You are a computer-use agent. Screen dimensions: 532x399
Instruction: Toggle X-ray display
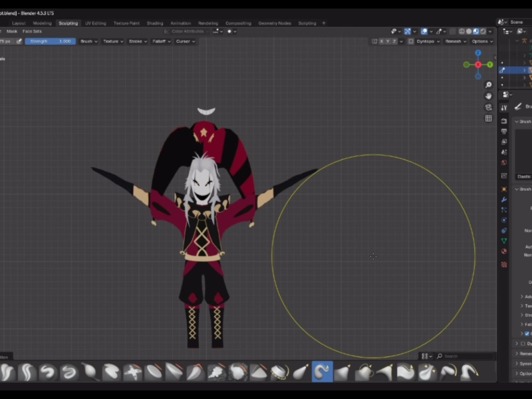[x=453, y=31]
